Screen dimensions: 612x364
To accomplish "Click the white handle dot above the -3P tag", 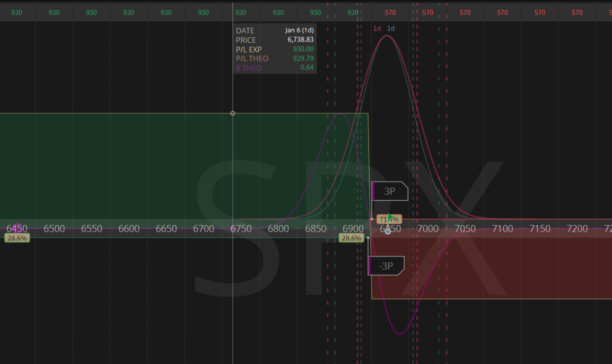I will pyautogui.click(x=368, y=238).
